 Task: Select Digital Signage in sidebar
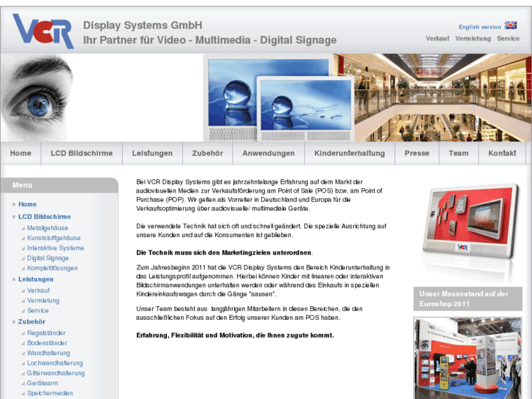48,258
